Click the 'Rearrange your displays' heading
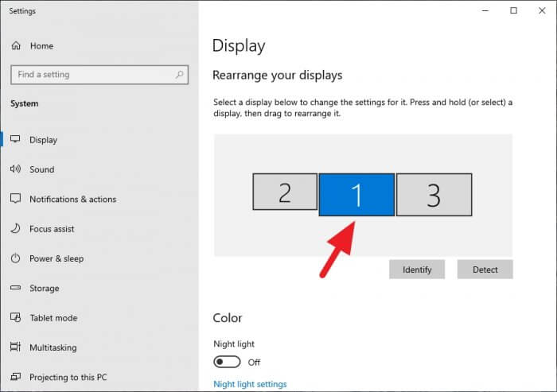Screen dimensions: 557x392 point(278,76)
